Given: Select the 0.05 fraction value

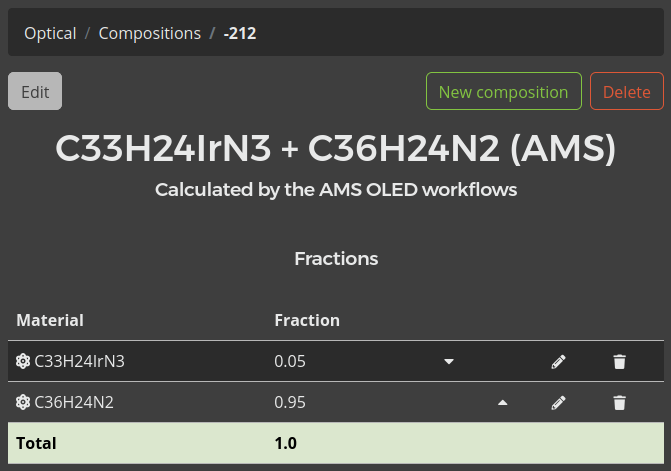Looking at the screenshot, I should coord(290,361).
